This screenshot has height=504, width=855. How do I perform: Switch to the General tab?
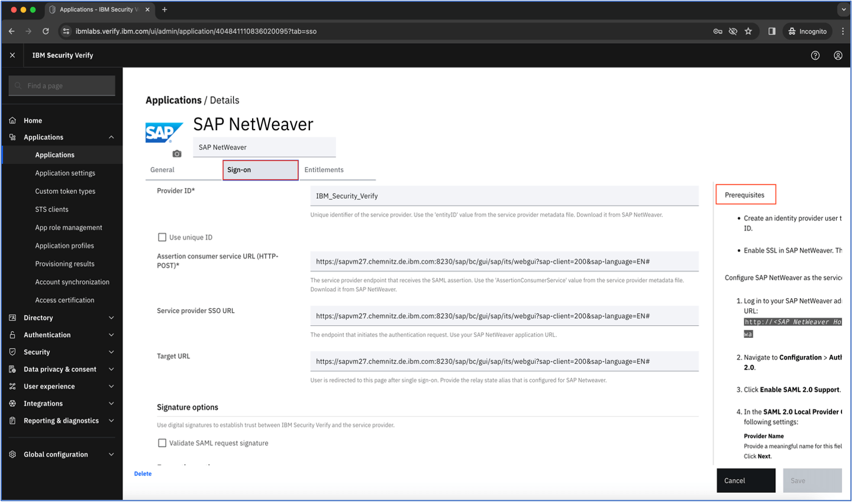click(162, 170)
